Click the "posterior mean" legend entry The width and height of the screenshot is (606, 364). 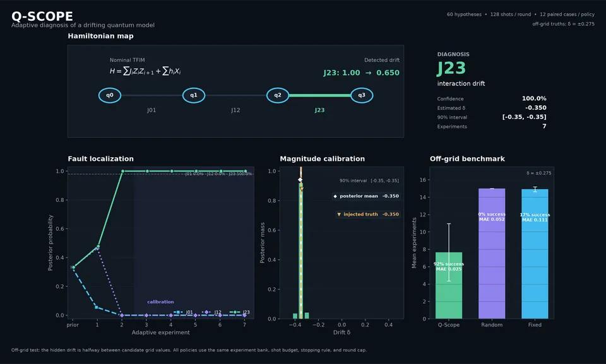coord(366,196)
